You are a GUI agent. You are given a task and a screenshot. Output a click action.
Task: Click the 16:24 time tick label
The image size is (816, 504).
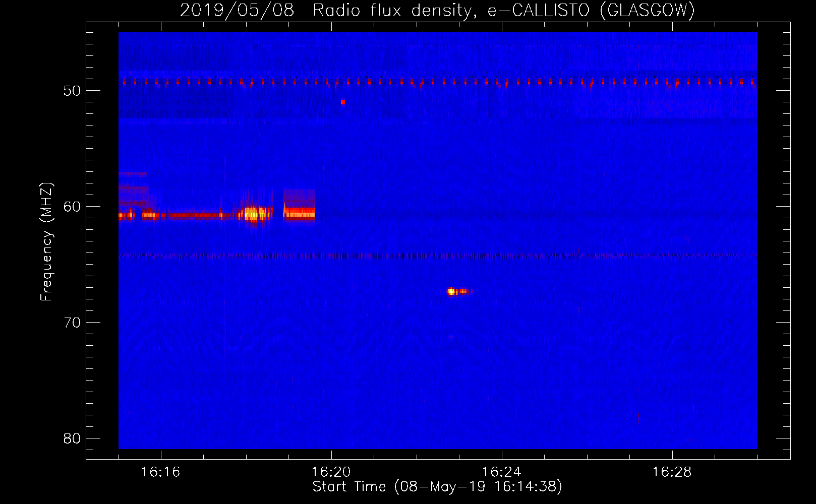(501, 472)
